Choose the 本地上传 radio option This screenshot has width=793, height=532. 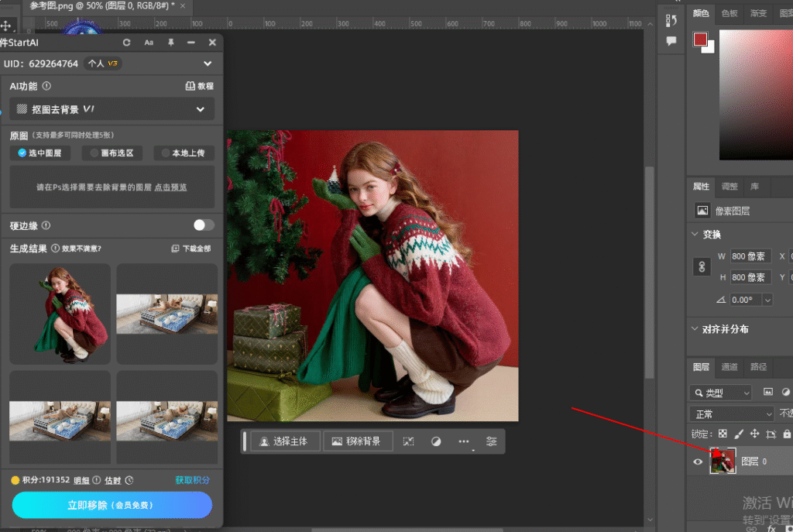[183, 153]
